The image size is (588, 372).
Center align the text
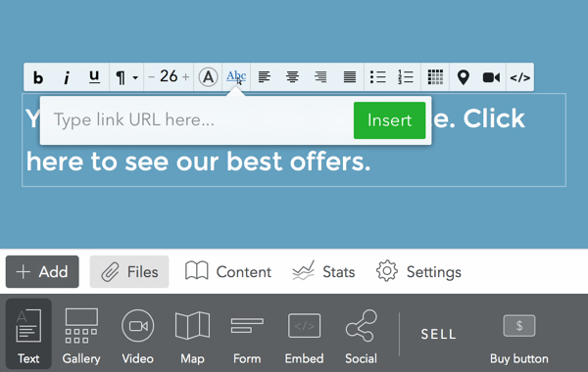[292, 77]
